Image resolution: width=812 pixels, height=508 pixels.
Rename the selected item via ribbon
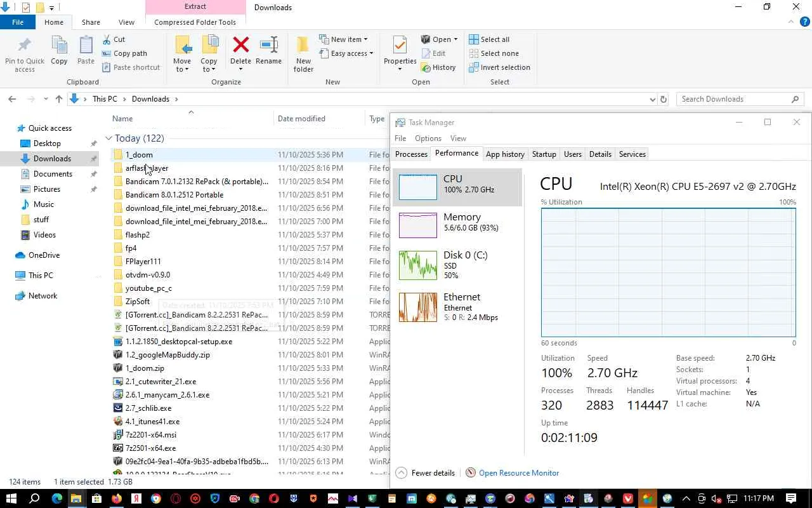(268, 51)
